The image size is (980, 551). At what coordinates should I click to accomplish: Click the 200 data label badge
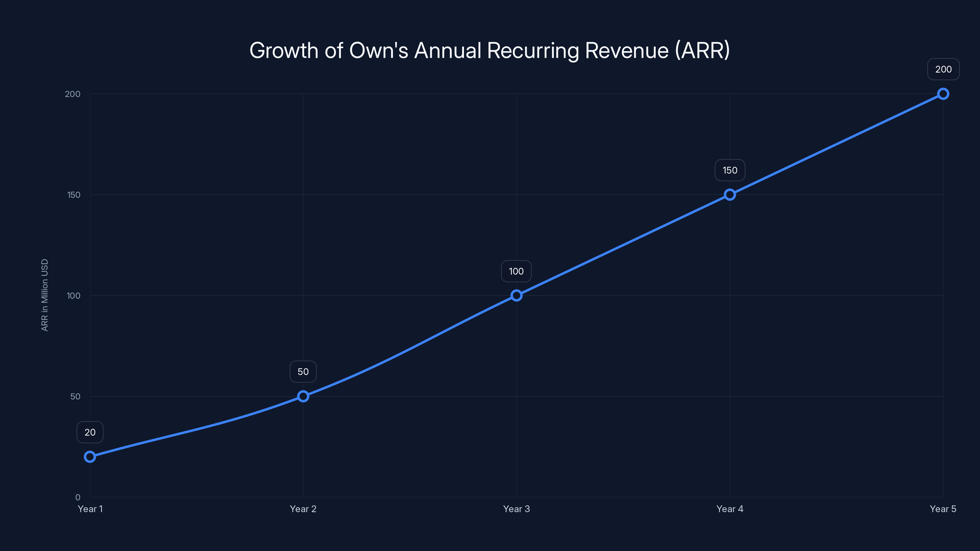click(x=943, y=69)
